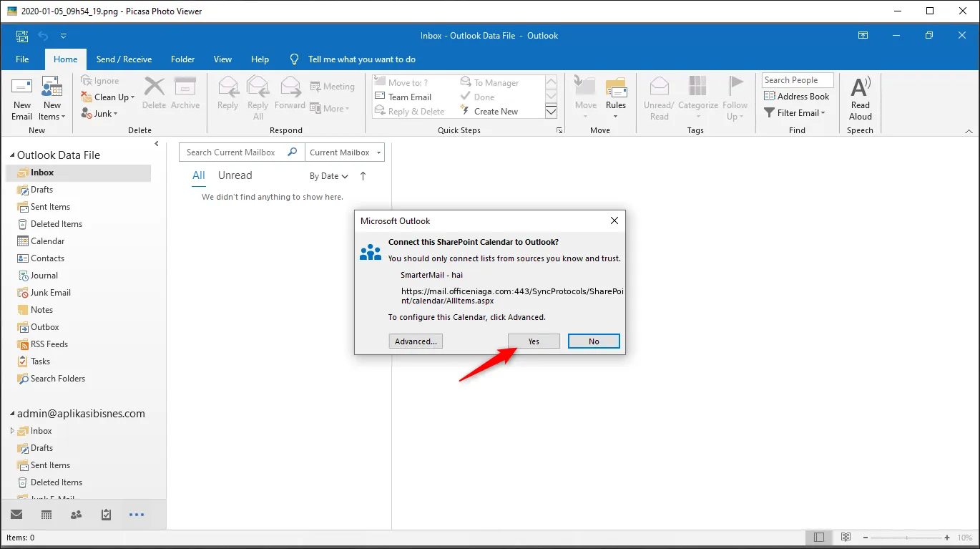Open Drafts under admin account
The image size is (980, 549).
[x=34, y=448]
